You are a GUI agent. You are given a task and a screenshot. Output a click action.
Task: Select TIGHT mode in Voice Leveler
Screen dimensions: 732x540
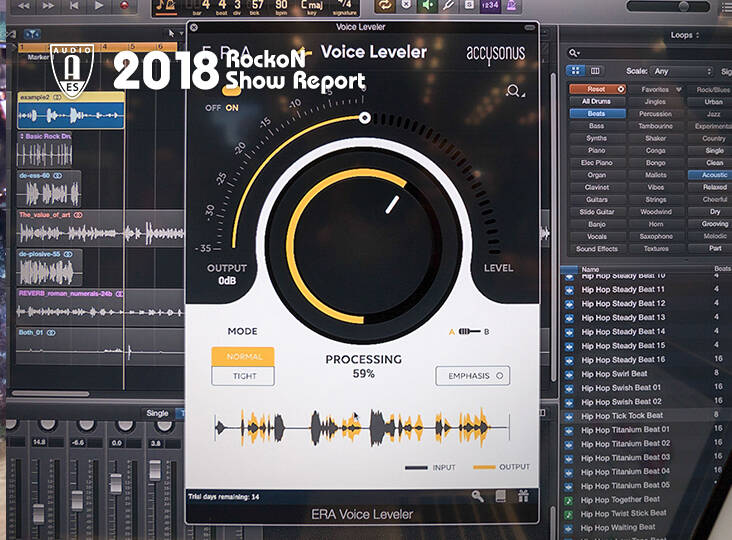[243, 376]
